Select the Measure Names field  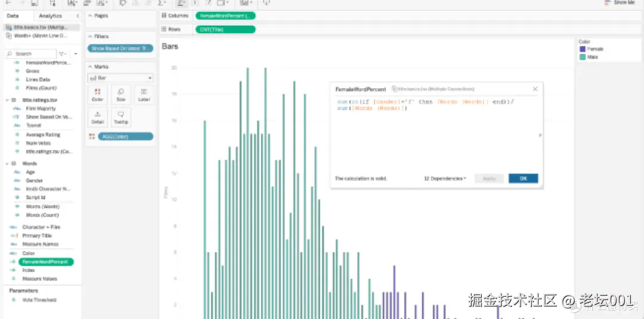(x=41, y=244)
